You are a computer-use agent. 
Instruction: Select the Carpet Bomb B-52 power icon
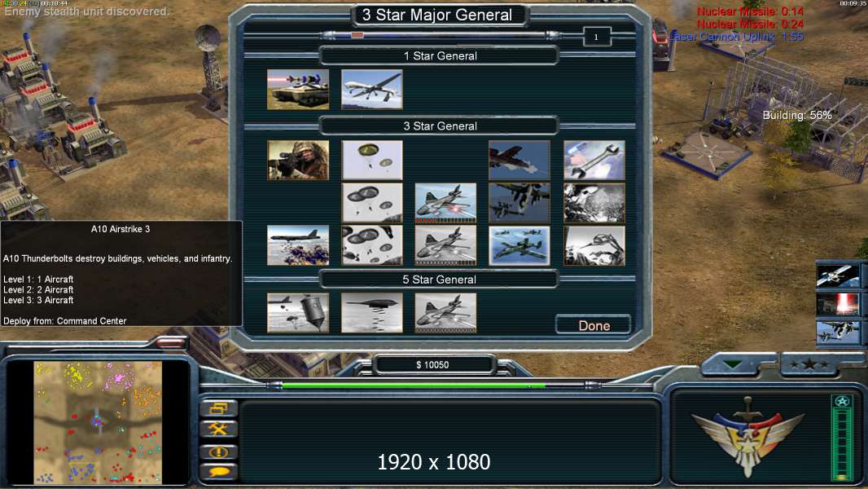click(298, 245)
